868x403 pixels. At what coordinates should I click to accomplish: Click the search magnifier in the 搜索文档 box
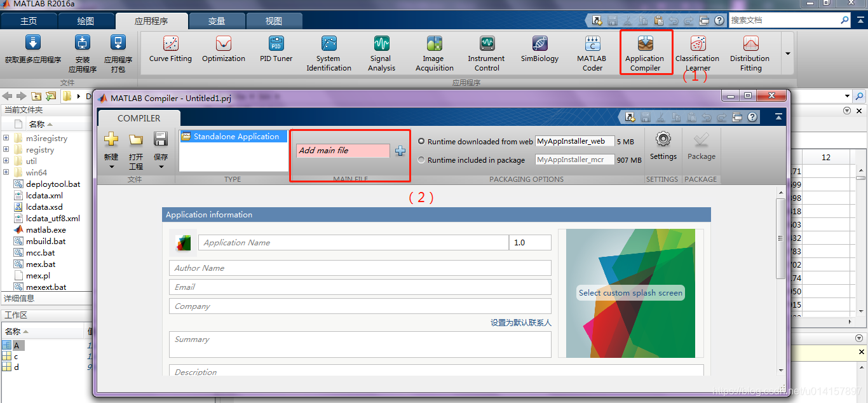pos(844,20)
